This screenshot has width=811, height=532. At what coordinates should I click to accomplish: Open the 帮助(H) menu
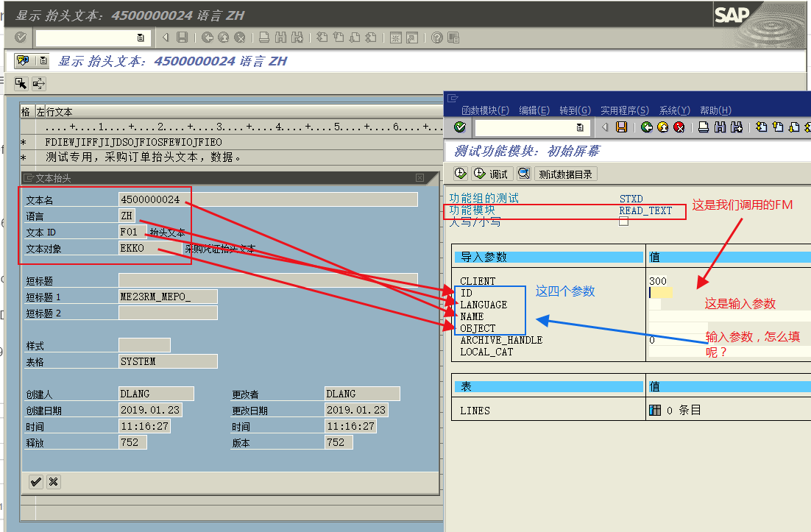[715, 110]
